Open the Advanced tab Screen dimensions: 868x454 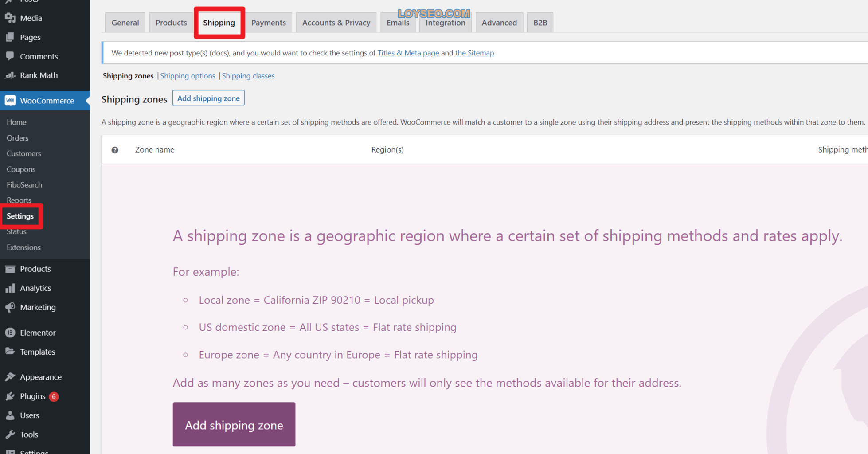point(499,23)
